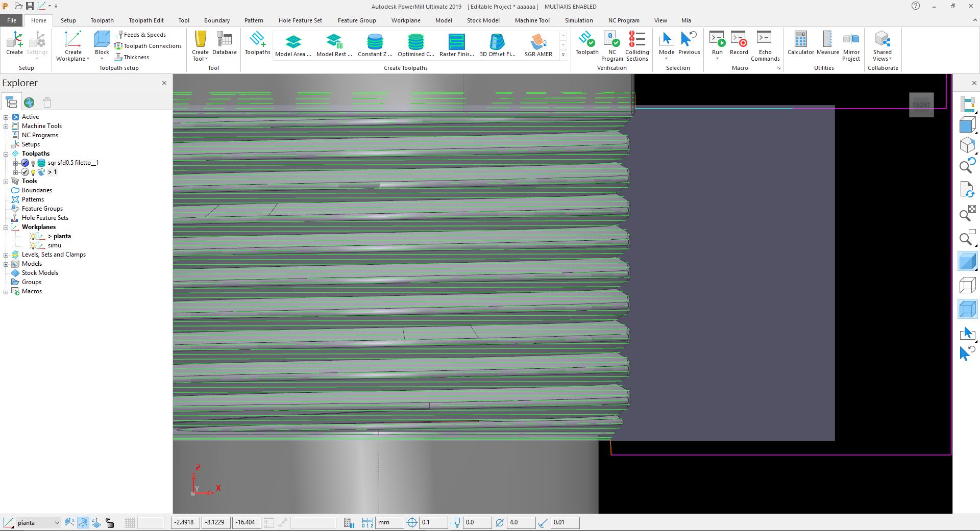The width and height of the screenshot is (980, 531).
Task: Open the Calculator utility
Action: pyautogui.click(x=800, y=43)
